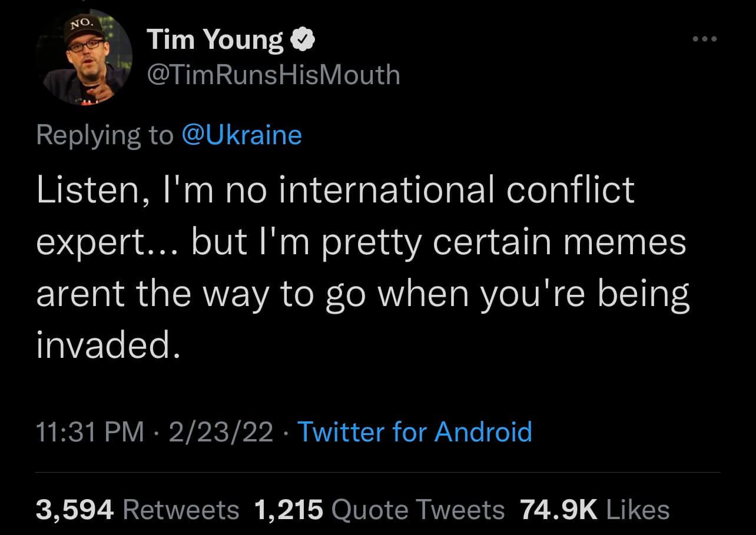Click the 74.9K likes count
This screenshot has height=535, width=756.
pyautogui.click(x=558, y=510)
